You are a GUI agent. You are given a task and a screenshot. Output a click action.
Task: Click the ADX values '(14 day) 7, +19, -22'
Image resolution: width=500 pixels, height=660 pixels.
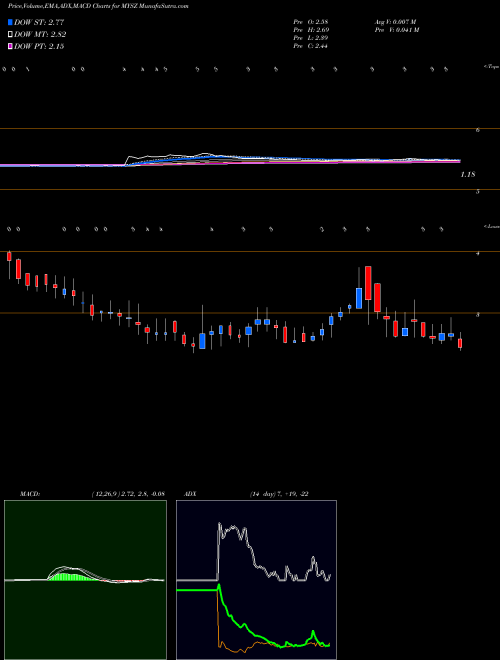click(279, 494)
